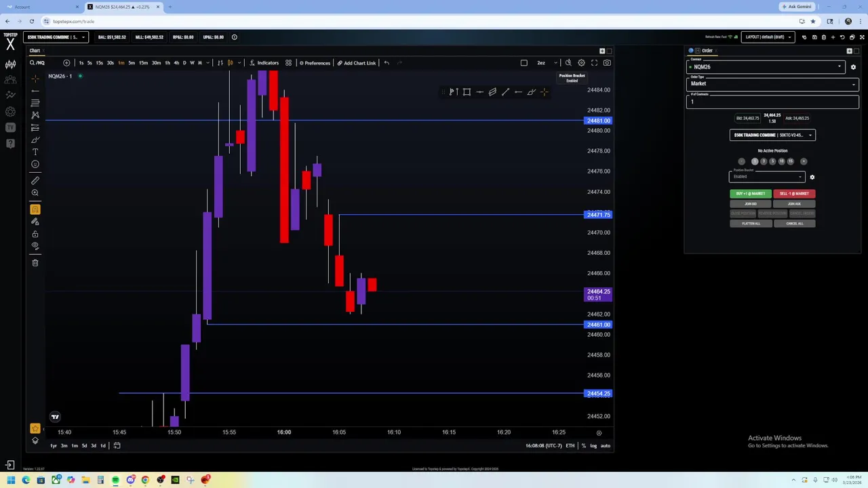Select the trend line drawing tool
This screenshot has width=868, height=488.
(x=35, y=91)
